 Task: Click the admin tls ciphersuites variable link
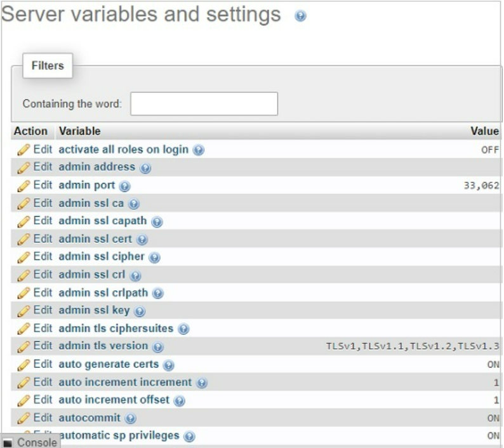116,329
